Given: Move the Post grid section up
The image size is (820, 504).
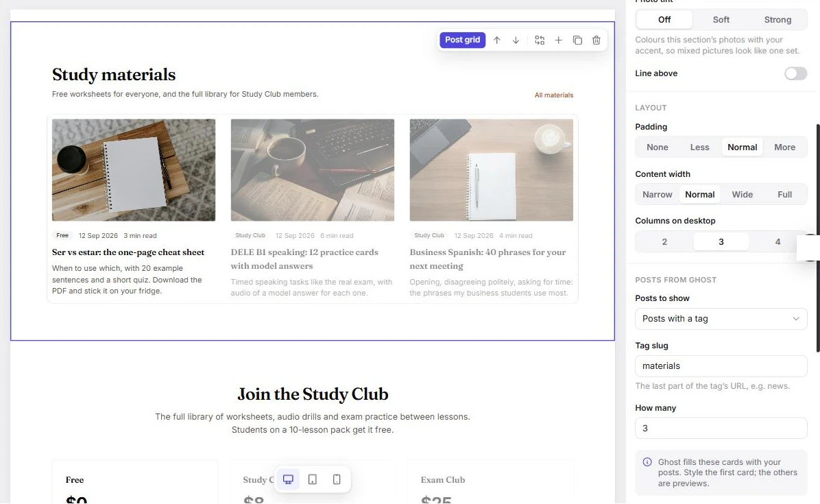Looking at the screenshot, I should pyautogui.click(x=497, y=40).
